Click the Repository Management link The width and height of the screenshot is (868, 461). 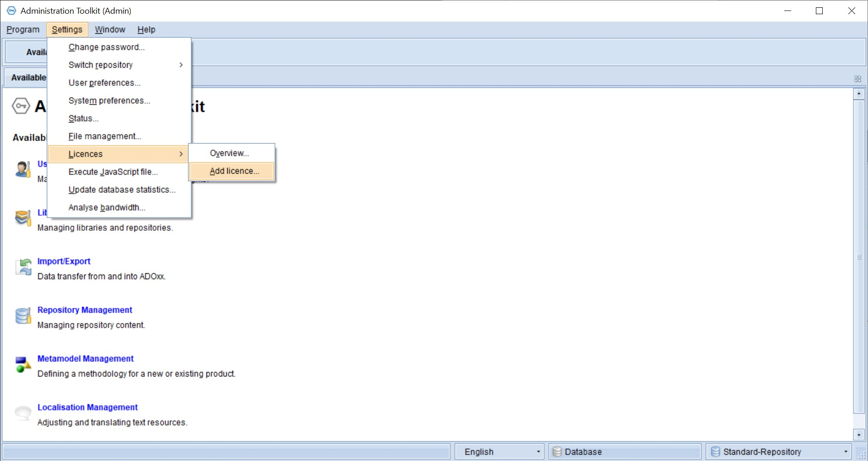(85, 310)
